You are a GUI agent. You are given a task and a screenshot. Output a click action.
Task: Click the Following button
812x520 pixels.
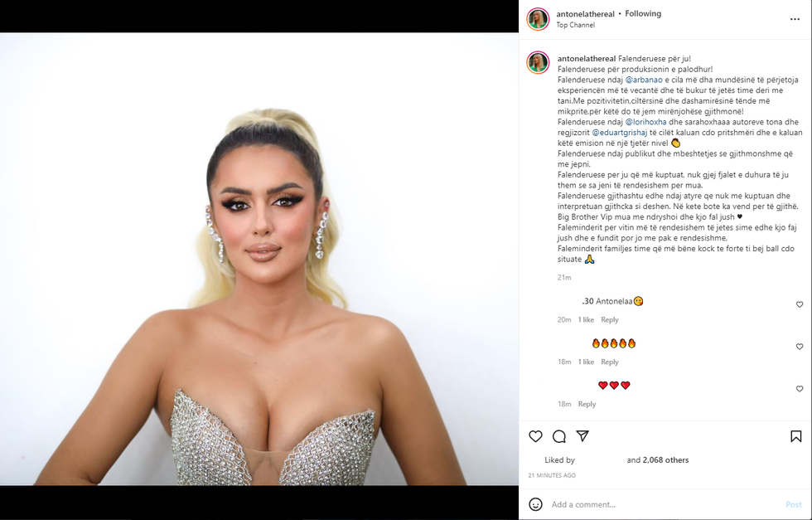pos(643,13)
